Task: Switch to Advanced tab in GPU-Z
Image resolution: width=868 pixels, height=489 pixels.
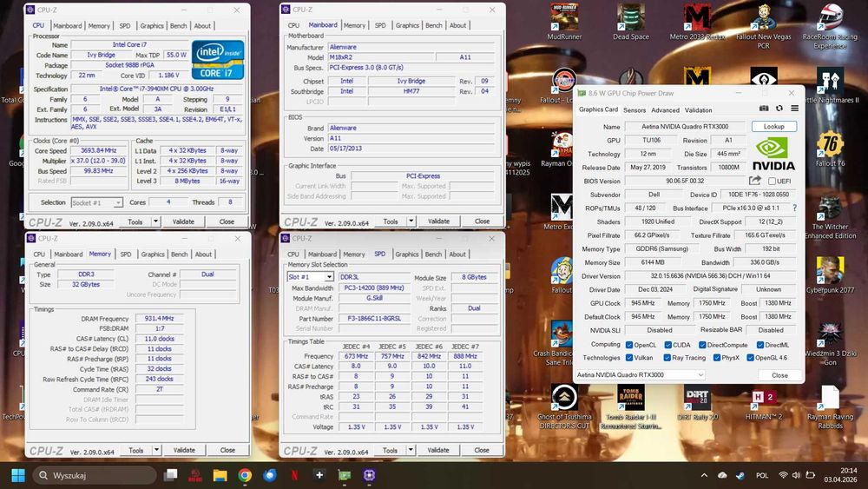Action: [665, 110]
